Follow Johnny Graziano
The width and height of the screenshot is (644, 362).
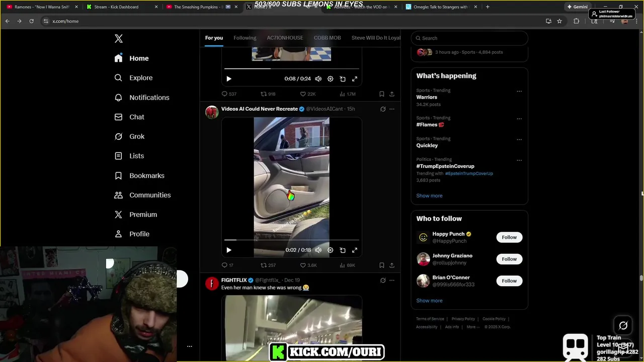tap(509, 259)
